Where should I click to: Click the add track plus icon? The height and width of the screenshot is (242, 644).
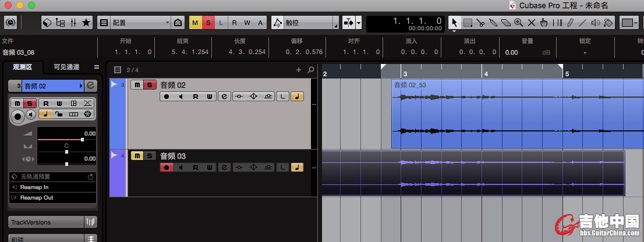(x=299, y=70)
